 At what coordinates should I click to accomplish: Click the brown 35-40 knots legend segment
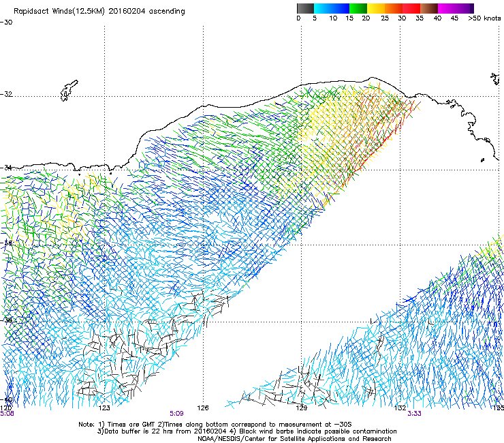[x=429, y=8]
